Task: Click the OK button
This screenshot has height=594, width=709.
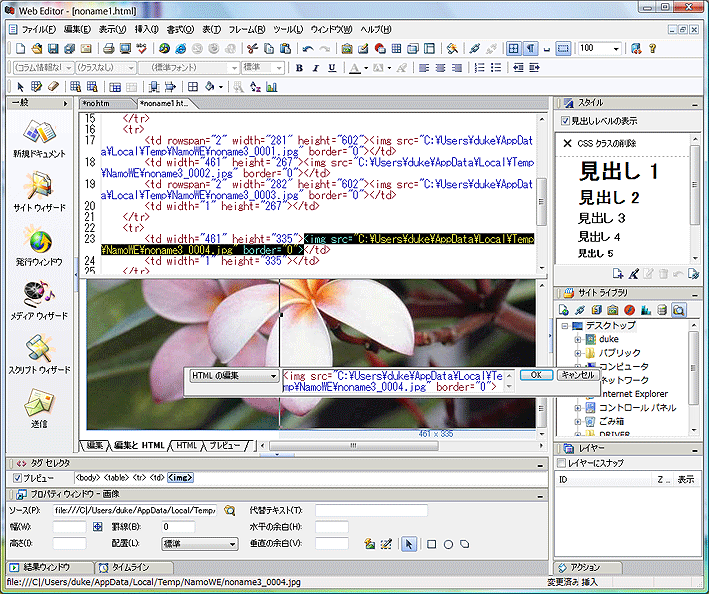Action: click(536, 374)
